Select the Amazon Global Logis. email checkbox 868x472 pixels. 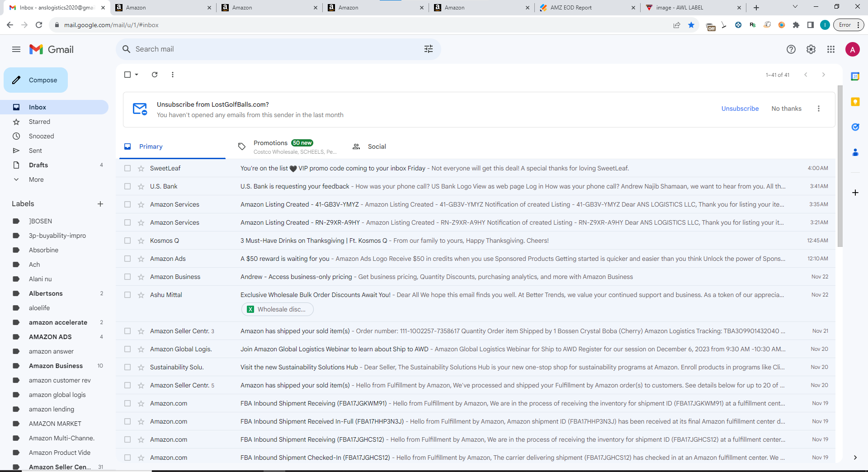pyautogui.click(x=127, y=349)
